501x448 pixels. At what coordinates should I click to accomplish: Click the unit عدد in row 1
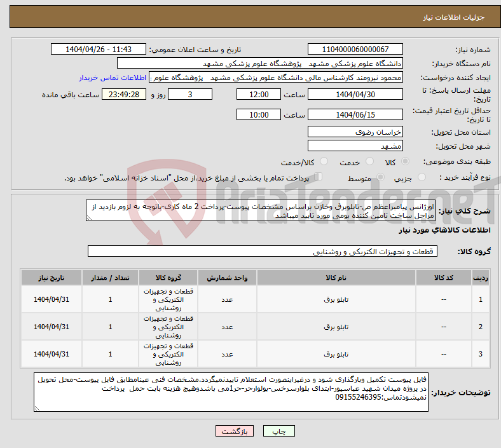click(227, 299)
